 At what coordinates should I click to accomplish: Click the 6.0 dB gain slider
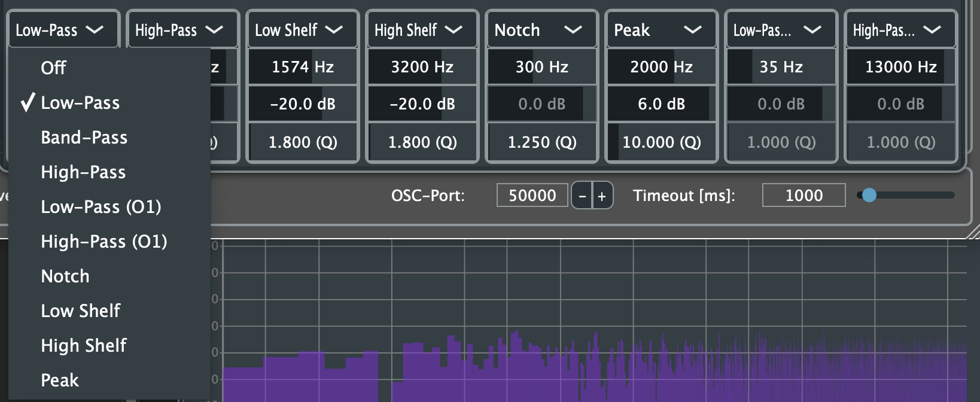(x=661, y=104)
